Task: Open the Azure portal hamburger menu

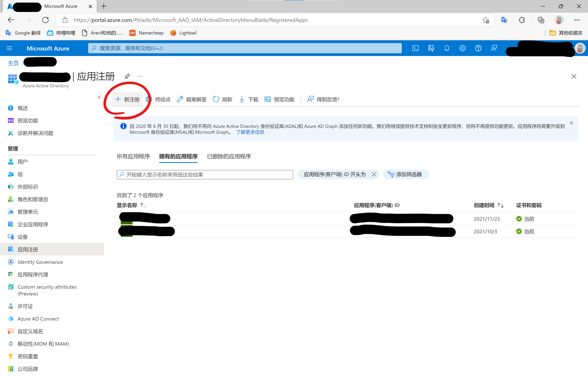Action: click(9, 48)
